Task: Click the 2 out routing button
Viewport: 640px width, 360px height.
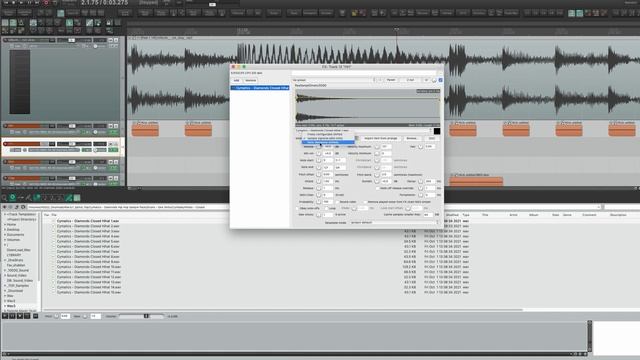Action: [410, 80]
